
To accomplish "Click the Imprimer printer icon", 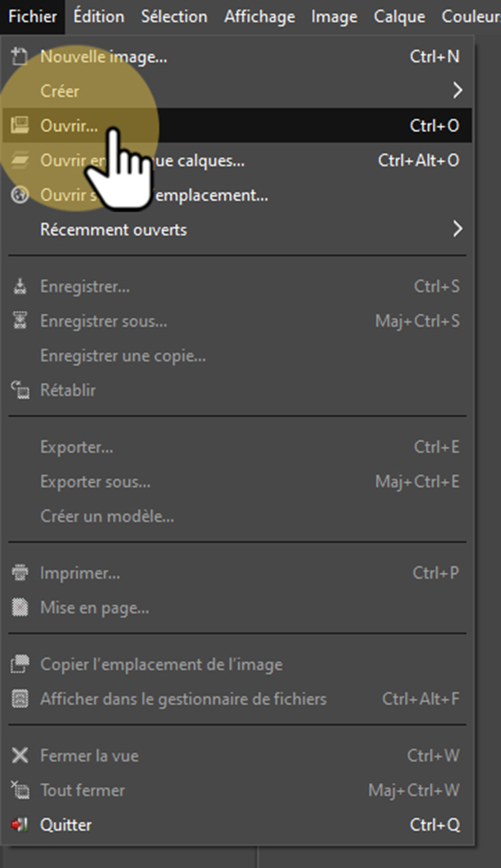I will pyautogui.click(x=19, y=573).
